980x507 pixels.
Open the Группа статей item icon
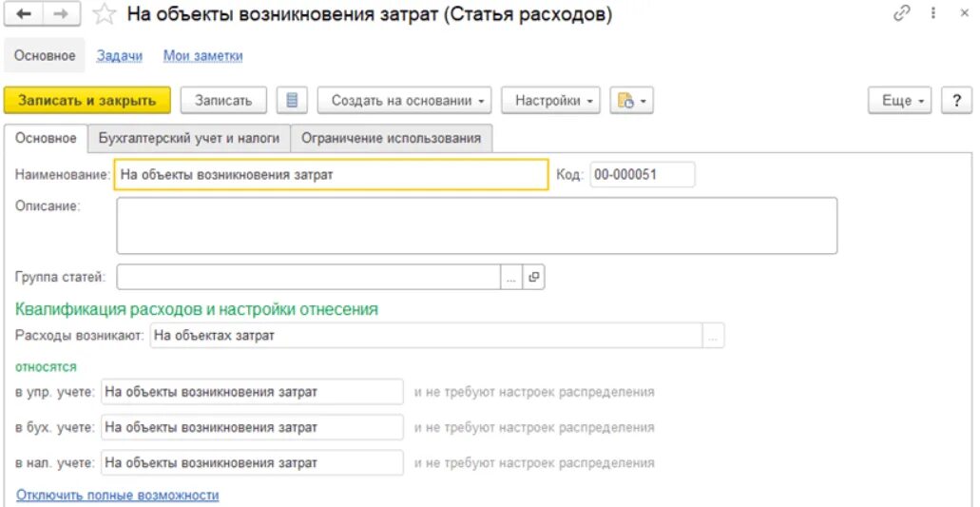[x=534, y=278]
